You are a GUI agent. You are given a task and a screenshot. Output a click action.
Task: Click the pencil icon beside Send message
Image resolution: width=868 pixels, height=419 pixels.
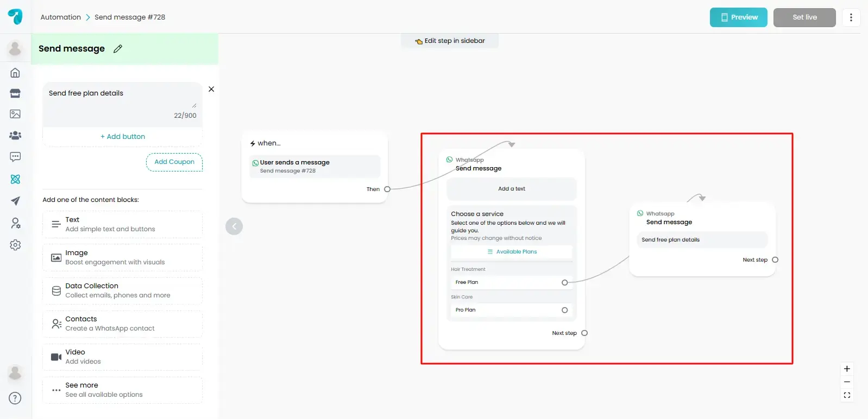(118, 49)
